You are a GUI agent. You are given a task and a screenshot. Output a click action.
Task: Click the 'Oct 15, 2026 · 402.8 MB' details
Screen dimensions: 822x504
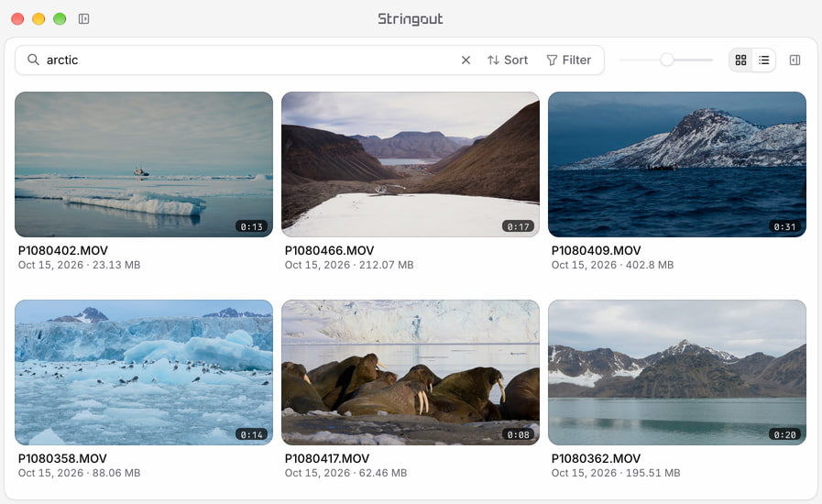tap(612, 265)
